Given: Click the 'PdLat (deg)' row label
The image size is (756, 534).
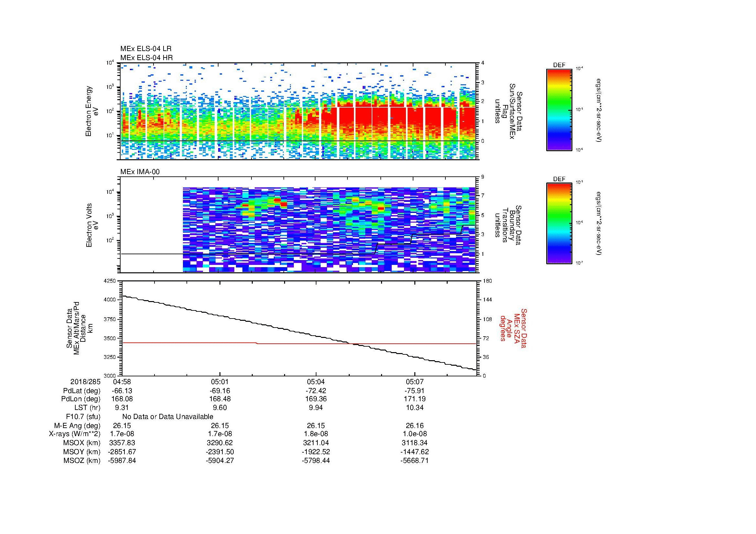Looking at the screenshot, I should click(82, 391).
